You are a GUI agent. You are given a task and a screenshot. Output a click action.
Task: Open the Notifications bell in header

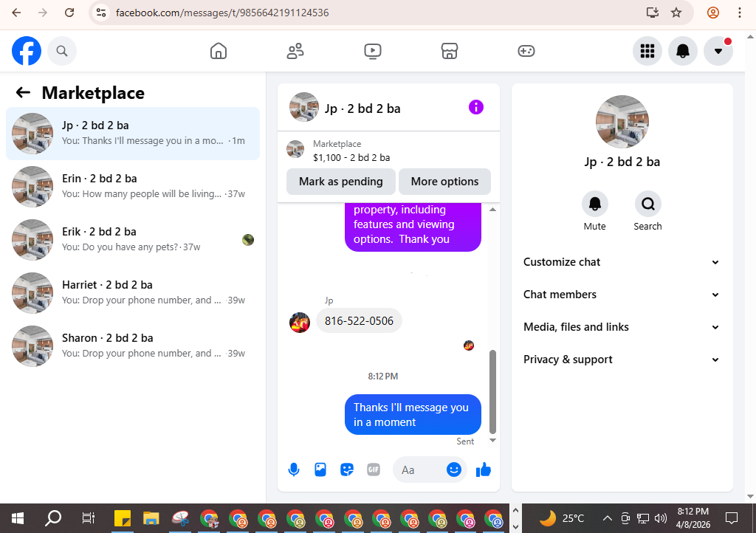(x=683, y=51)
